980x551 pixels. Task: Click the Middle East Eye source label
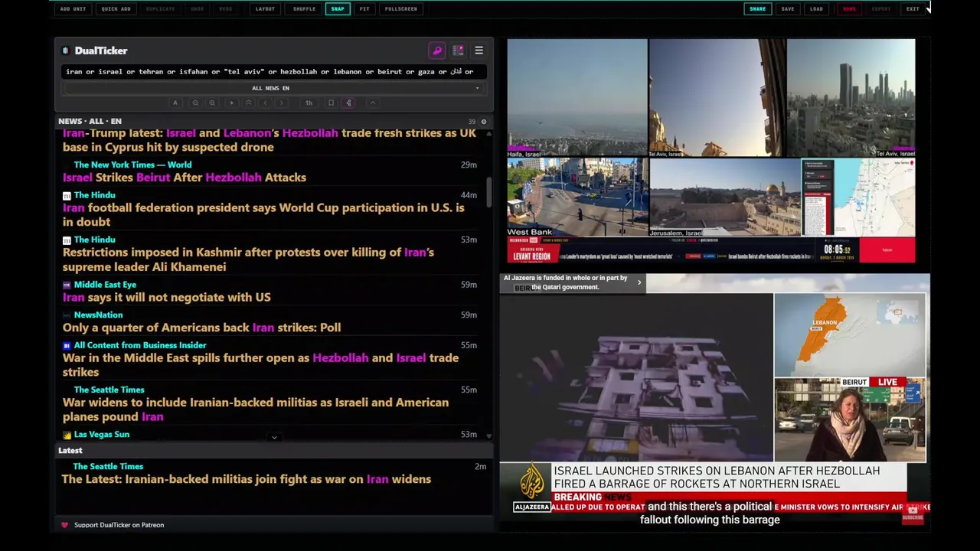click(105, 285)
